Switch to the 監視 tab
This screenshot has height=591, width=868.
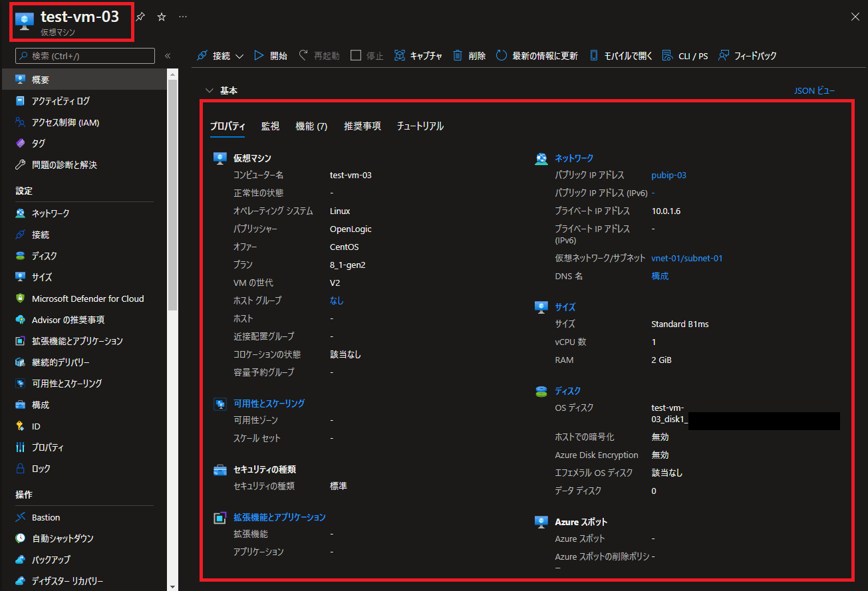pos(270,126)
